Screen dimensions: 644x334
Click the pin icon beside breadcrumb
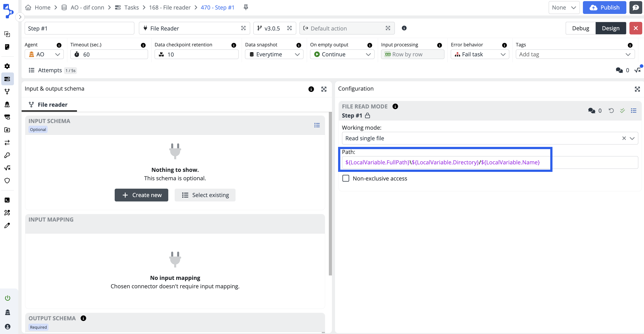click(x=246, y=8)
